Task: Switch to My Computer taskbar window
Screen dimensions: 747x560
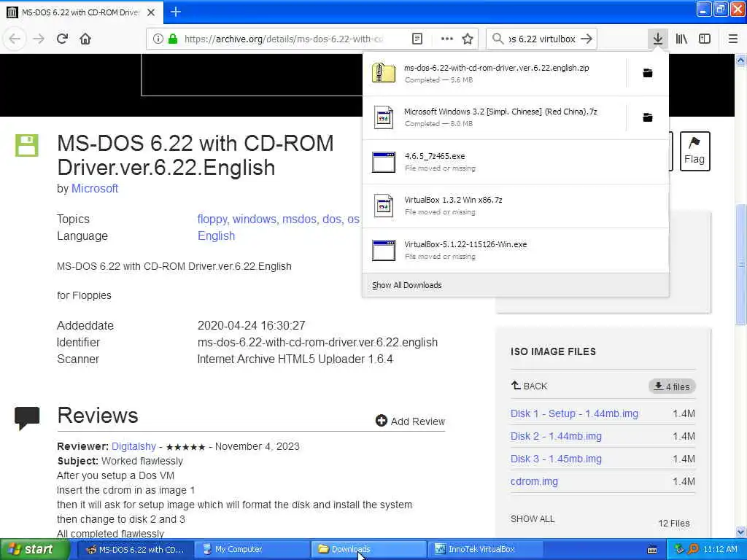Action: [250, 550]
